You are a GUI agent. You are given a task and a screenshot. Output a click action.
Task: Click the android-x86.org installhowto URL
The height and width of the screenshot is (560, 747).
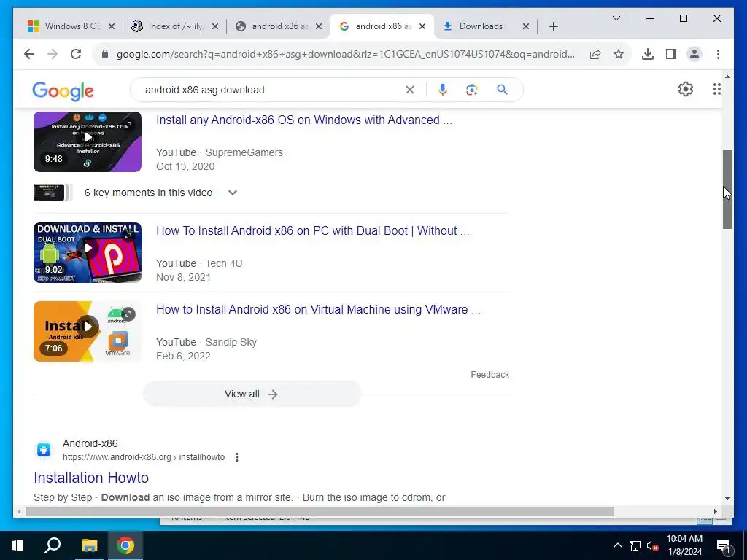pos(144,457)
